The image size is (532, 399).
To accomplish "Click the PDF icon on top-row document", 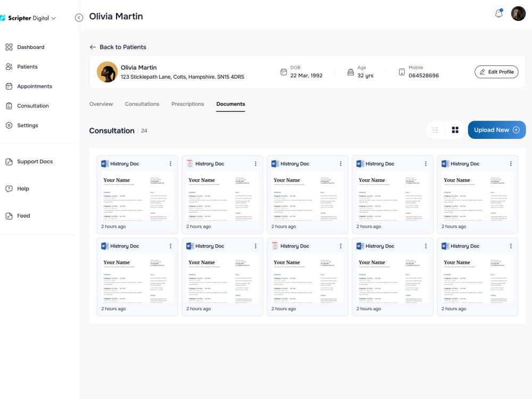I will 190,164.
